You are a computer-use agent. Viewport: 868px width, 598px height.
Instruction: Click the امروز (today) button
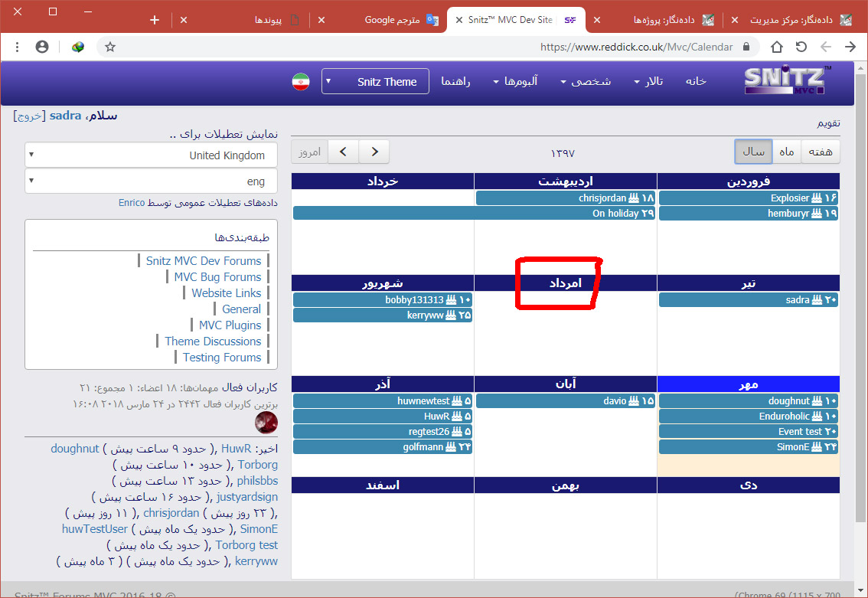pyautogui.click(x=309, y=152)
